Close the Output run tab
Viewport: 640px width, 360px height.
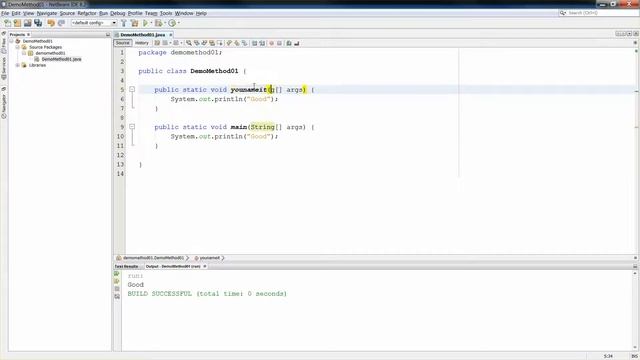(205, 267)
